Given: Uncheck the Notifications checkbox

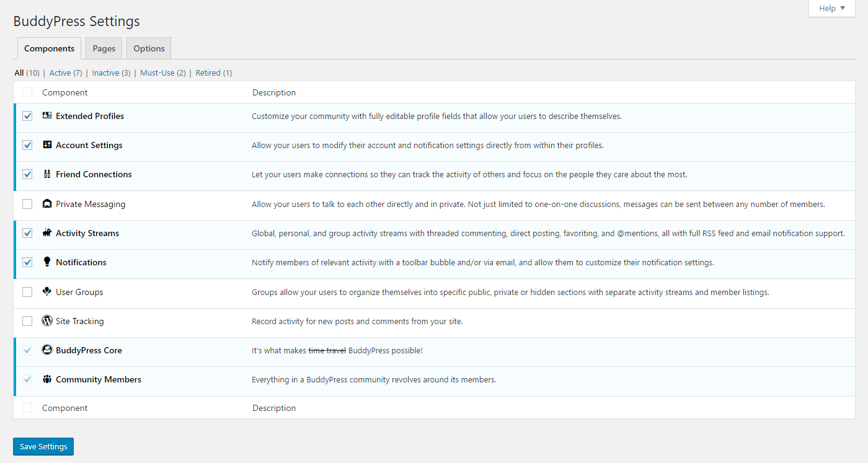Looking at the screenshot, I should point(27,262).
